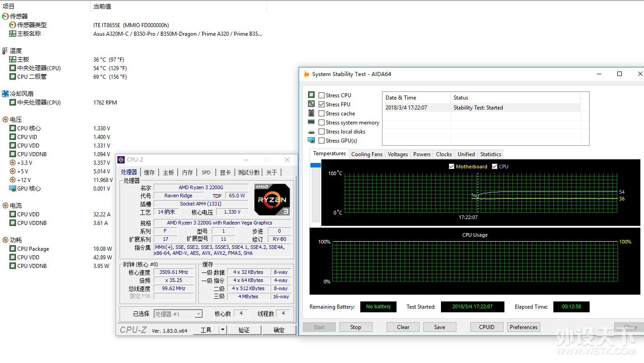The width and height of the screenshot is (644, 363).
Task: Click the lightning icon next to +3.3 V
Action: click(12, 162)
